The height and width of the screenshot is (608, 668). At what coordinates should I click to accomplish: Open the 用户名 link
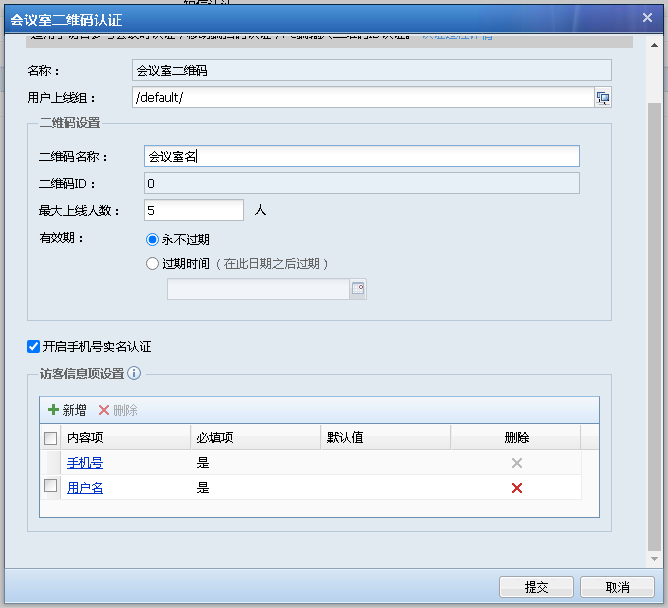pos(85,488)
